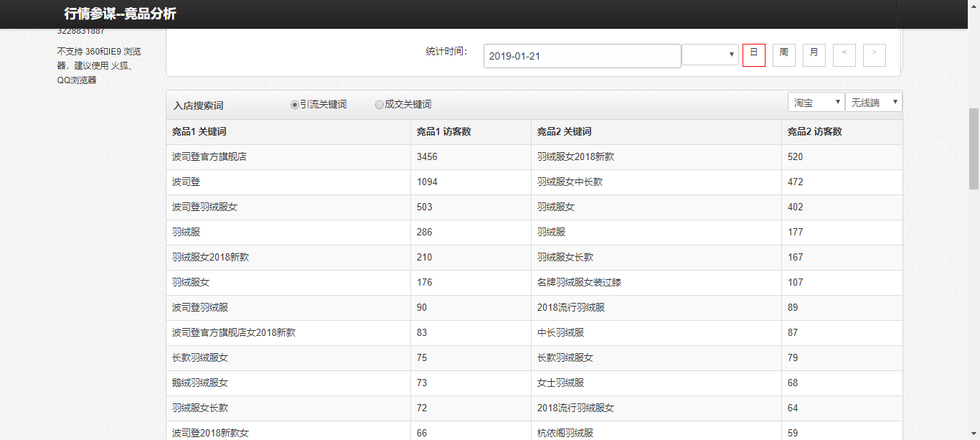Click the 周 (week) period button
The width and height of the screenshot is (980, 440).
pos(783,55)
